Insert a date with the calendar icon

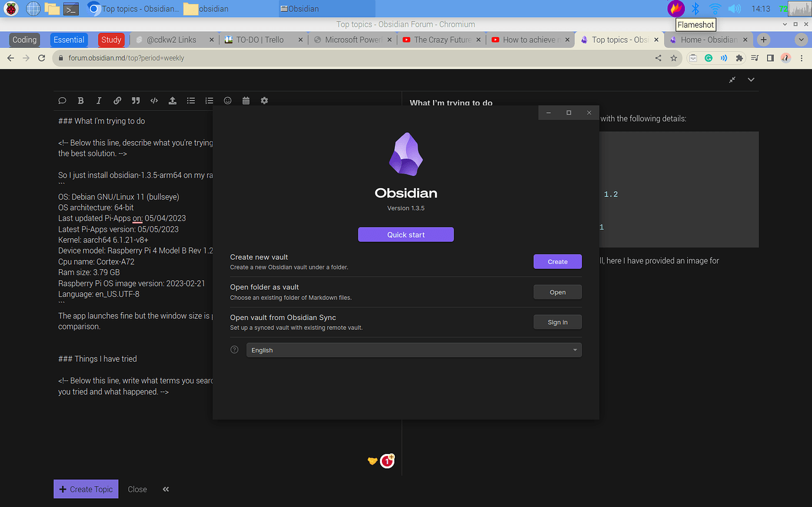click(245, 101)
